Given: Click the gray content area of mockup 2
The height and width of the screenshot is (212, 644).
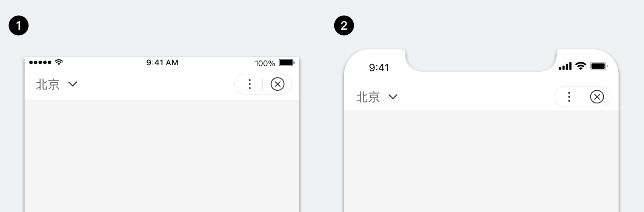Looking at the screenshot, I should (x=481, y=161).
